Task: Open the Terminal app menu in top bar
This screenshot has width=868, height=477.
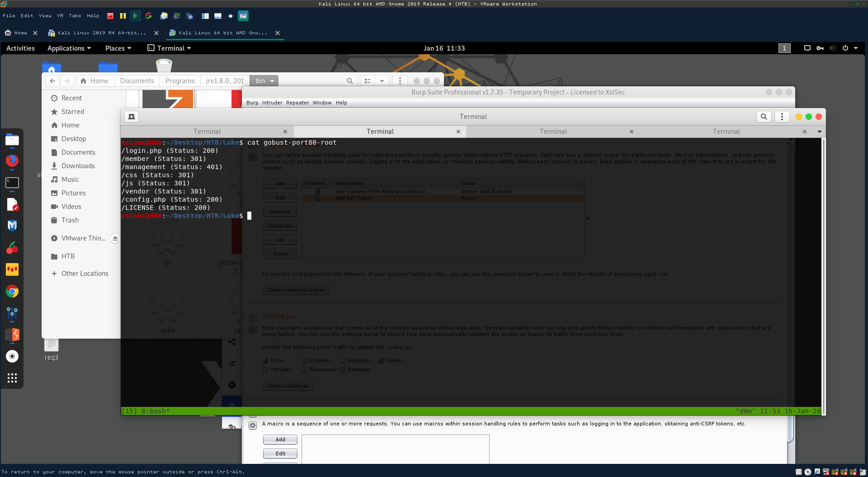Action: coord(169,48)
